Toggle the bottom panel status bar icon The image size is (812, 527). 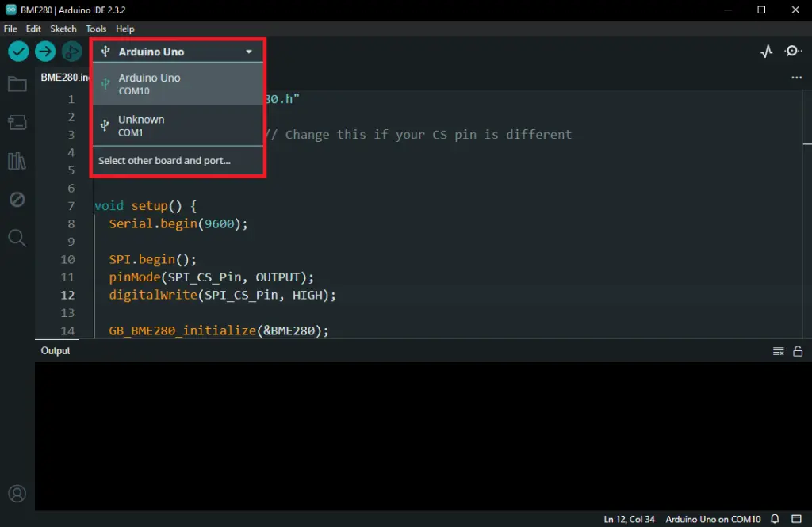pyautogui.click(x=796, y=519)
